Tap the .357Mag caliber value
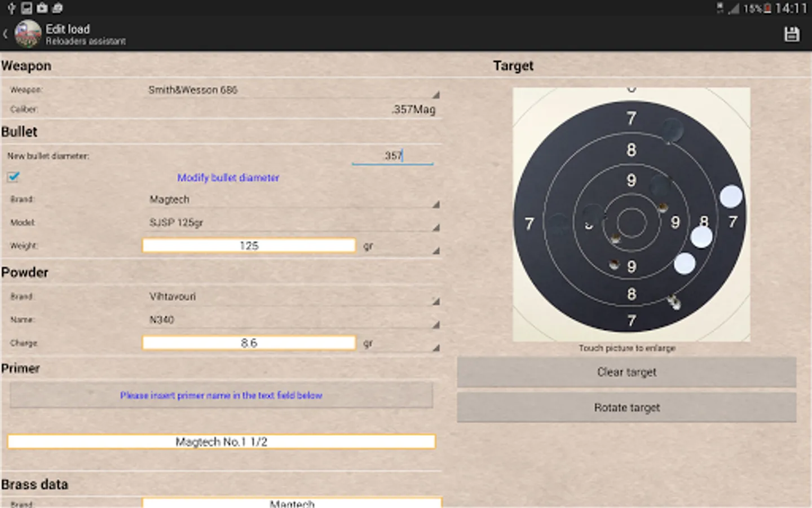 tap(413, 110)
